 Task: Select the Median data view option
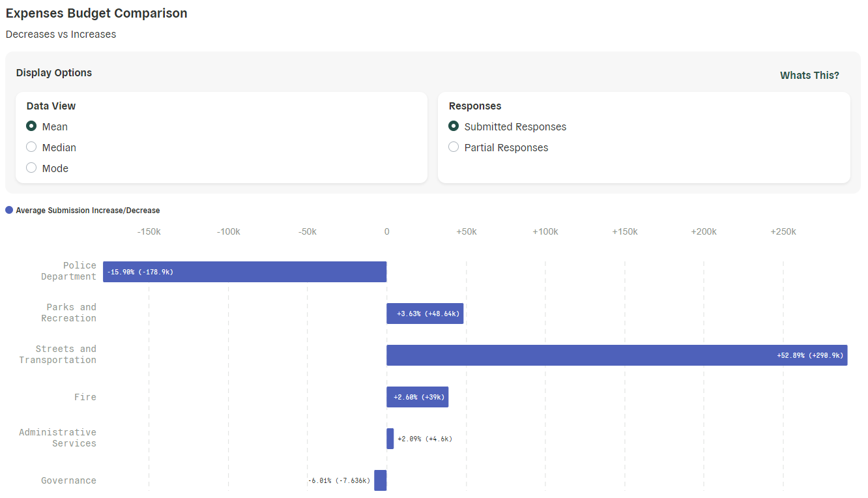pos(31,147)
